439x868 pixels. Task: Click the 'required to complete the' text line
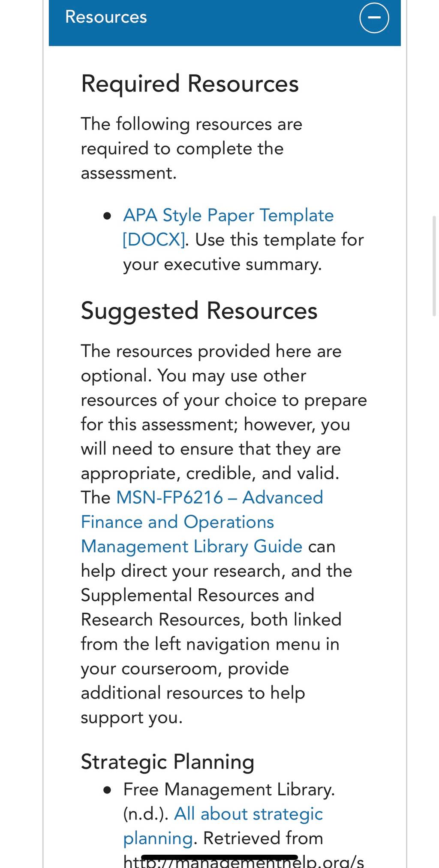click(182, 149)
